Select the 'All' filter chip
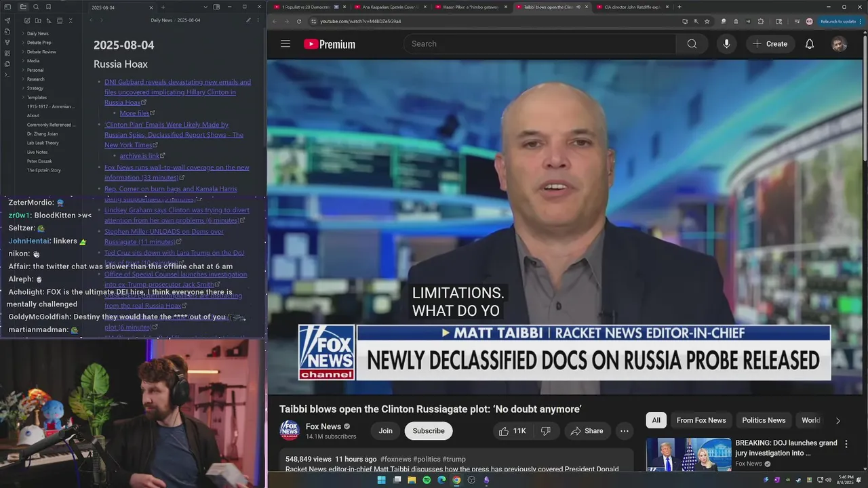The image size is (868, 488). 656,420
